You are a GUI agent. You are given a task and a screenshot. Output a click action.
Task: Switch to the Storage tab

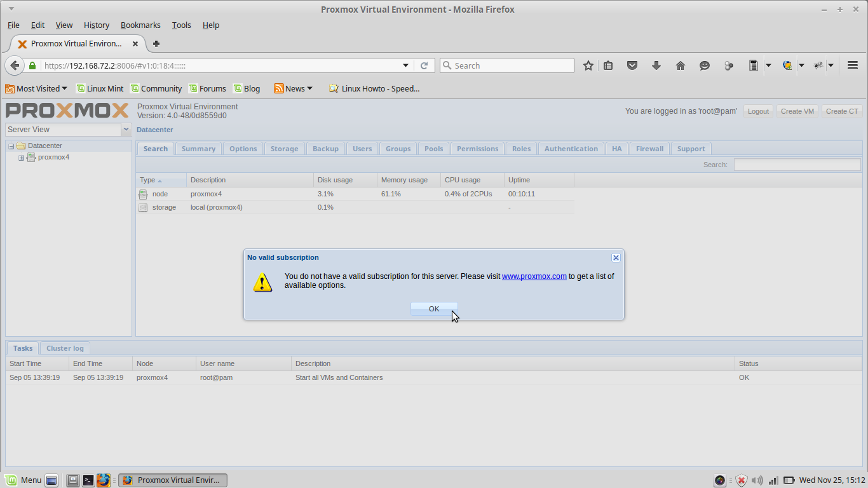[x=284, y=149]
